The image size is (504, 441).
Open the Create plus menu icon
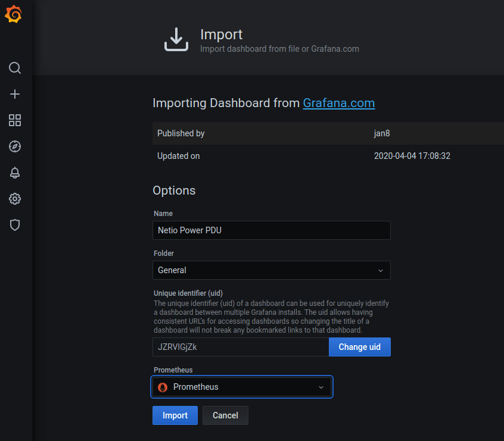(15, 94)
